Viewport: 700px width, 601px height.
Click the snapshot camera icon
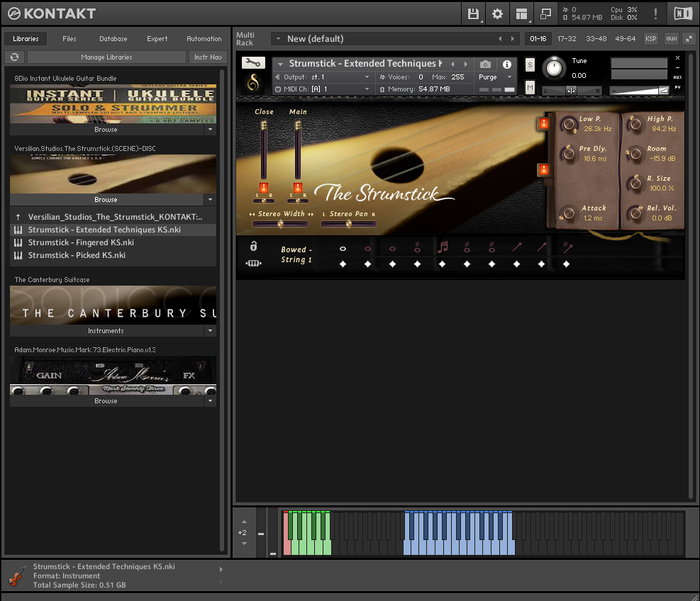point(485,64)
